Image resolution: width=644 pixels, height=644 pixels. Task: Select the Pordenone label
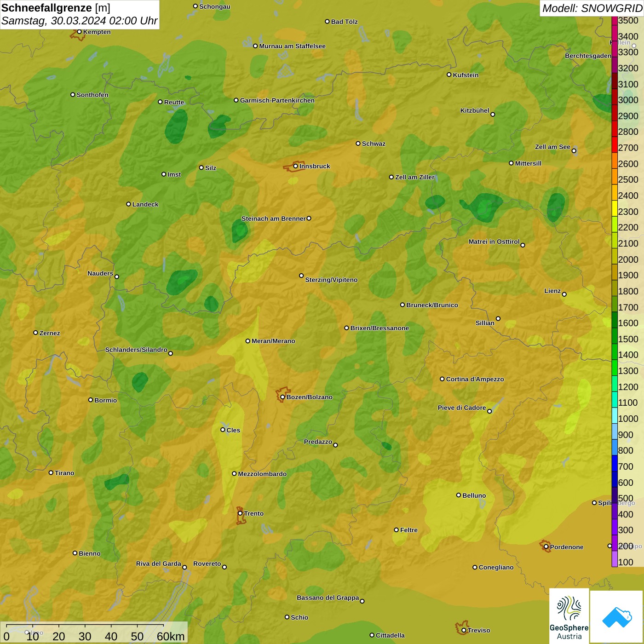[567, 547]
